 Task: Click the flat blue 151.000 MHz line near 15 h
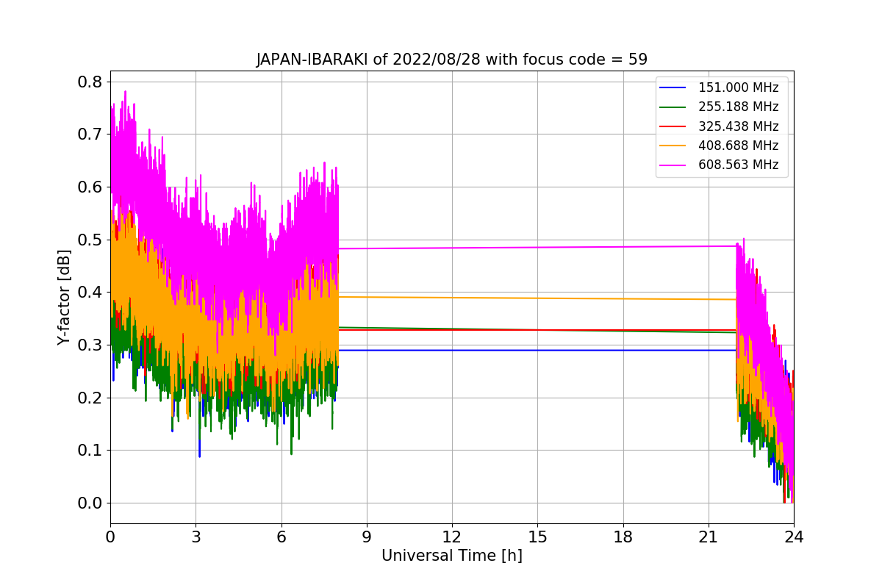coord(537,350)
